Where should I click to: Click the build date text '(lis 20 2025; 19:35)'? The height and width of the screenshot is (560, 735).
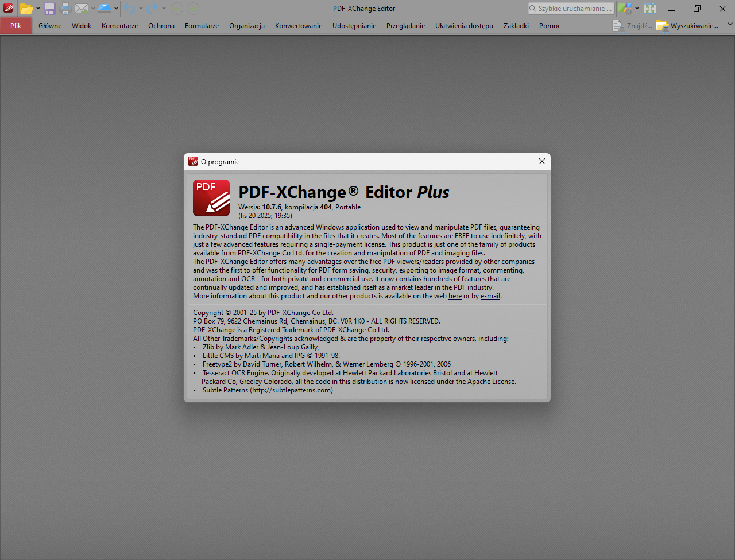pos(265,216)
